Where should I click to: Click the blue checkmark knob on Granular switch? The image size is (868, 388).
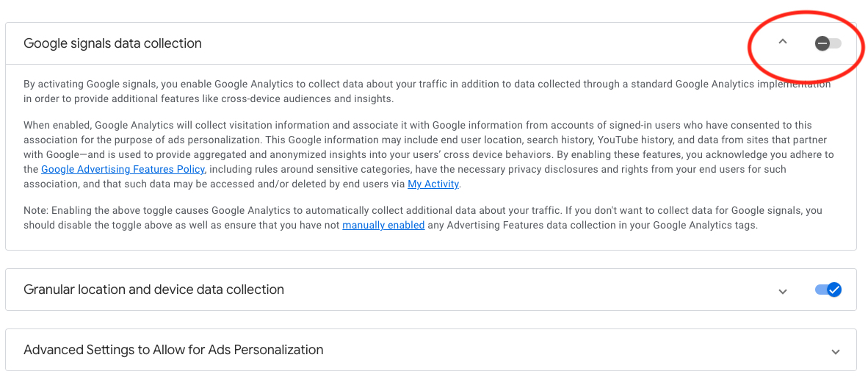[834, 290]
